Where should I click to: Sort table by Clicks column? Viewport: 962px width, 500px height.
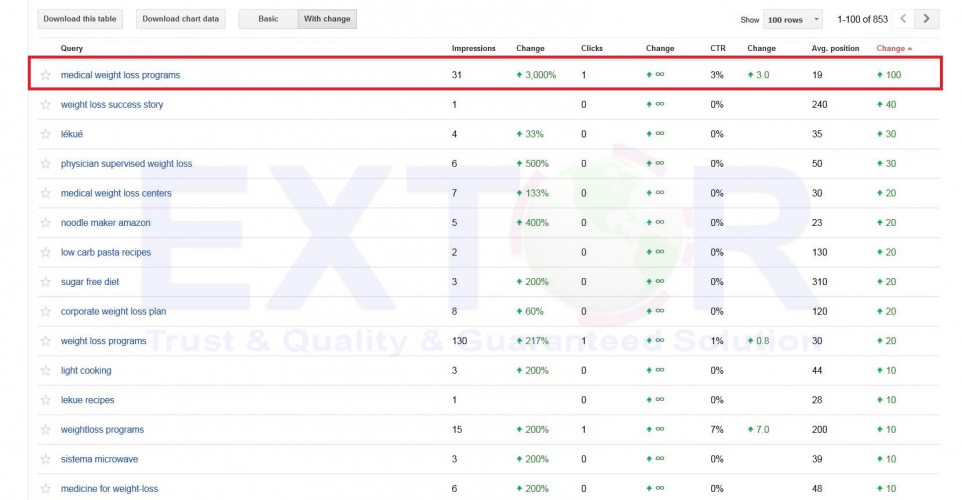[x=592, y=48]
